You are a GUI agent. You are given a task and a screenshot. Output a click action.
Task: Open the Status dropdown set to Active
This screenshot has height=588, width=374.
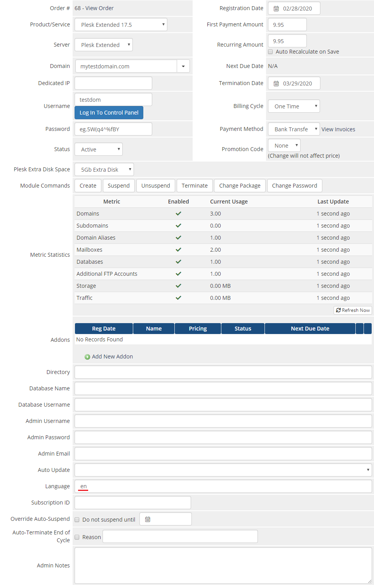[99, 149]
